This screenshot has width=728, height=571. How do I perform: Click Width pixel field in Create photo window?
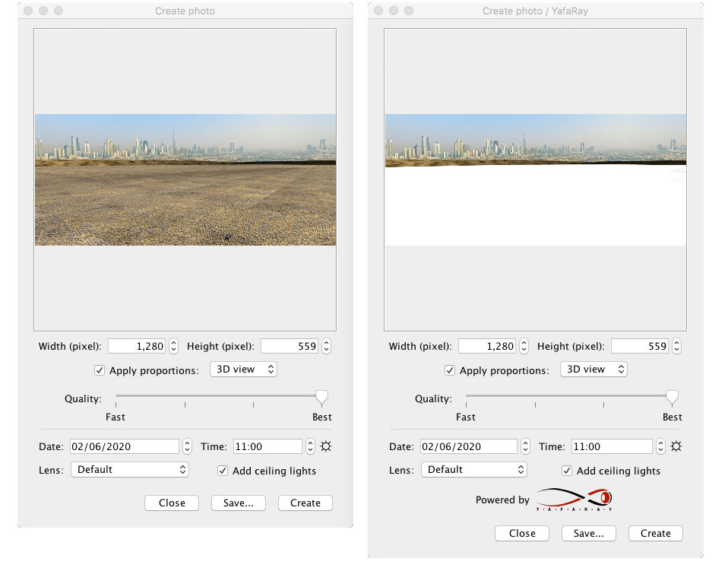click(137, 346)
